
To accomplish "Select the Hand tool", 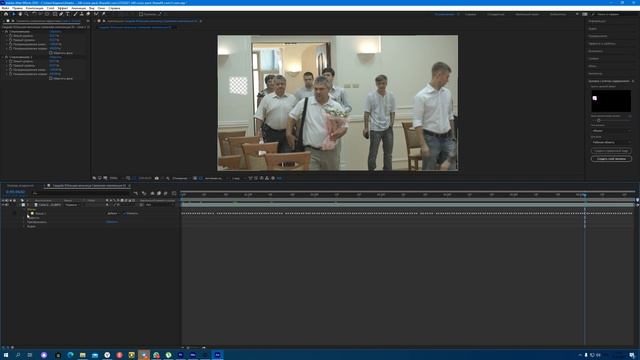I will click(20, 14).
